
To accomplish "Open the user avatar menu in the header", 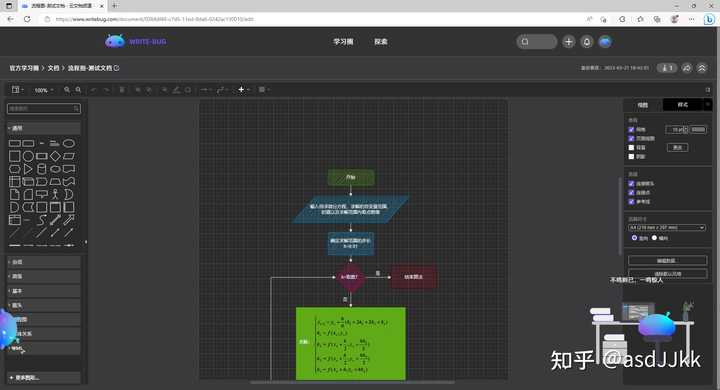I will [605, 42].
